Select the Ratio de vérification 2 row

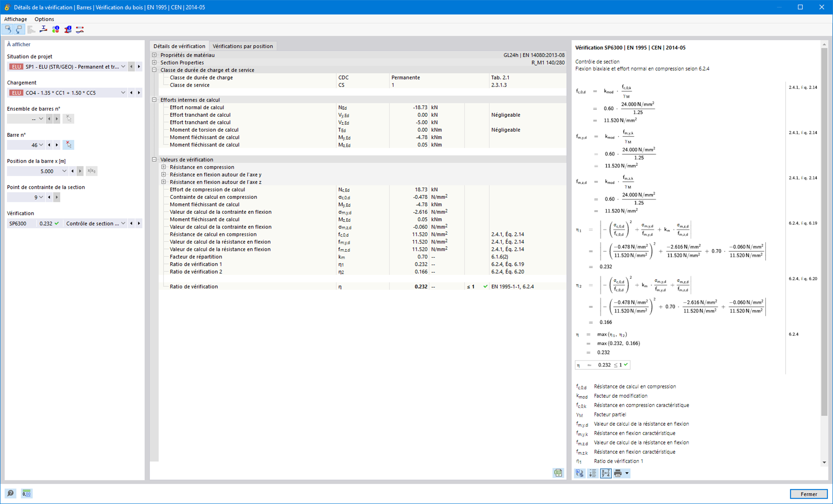pos(363,271)
